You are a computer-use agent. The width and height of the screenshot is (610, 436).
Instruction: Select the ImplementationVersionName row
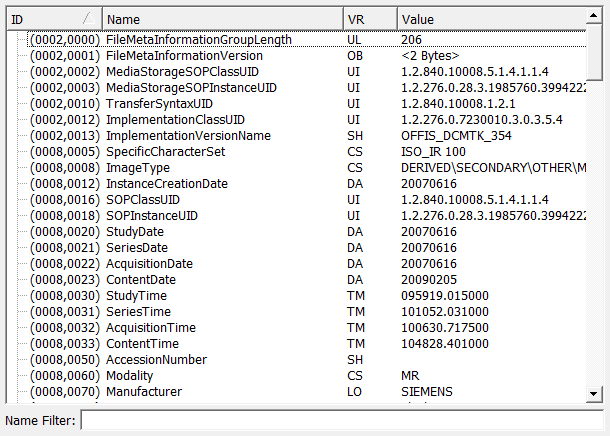pyautogui.click(x=188, y=135)
